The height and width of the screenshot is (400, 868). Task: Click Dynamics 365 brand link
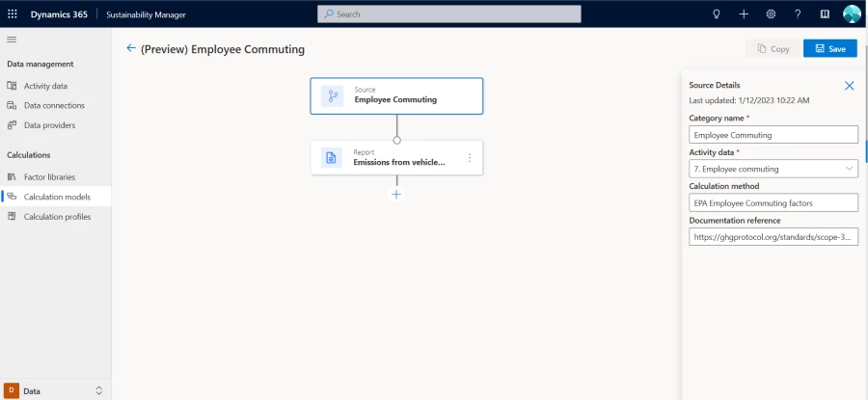click(x=59, y=14)
